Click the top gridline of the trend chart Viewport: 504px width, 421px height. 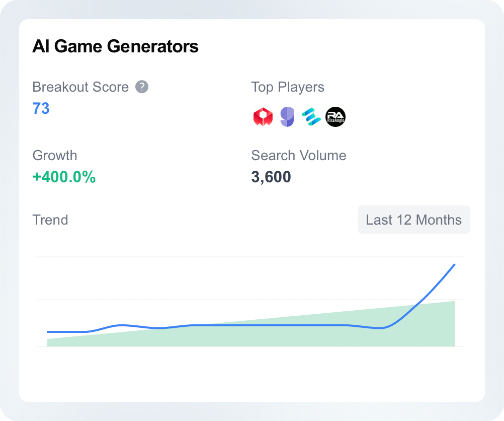click(250, 257)
